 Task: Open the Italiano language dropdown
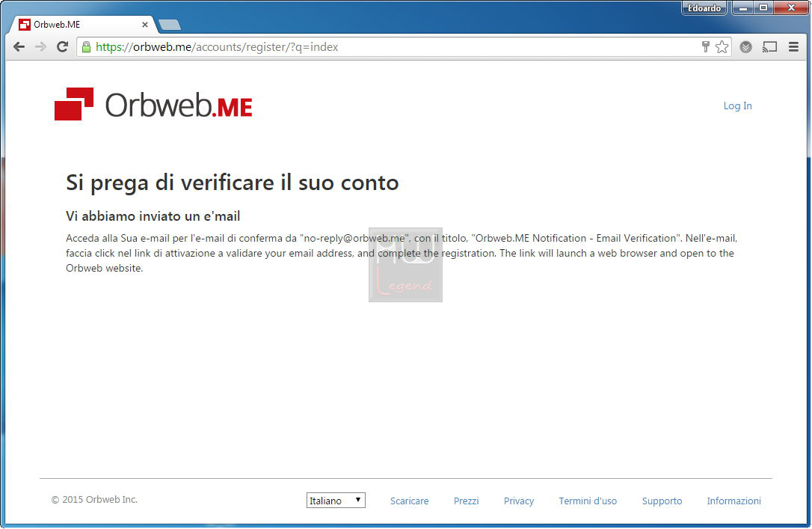coord(336,501)
